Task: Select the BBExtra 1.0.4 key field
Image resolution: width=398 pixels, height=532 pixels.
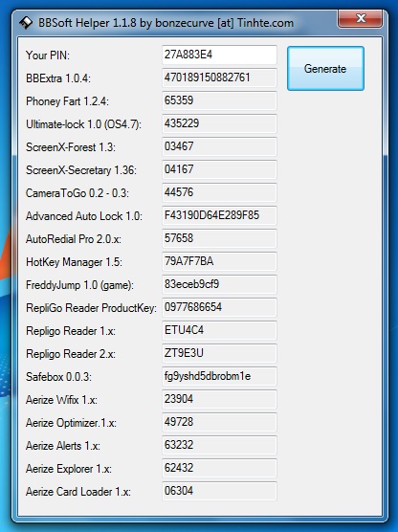Action: (219, 78)
